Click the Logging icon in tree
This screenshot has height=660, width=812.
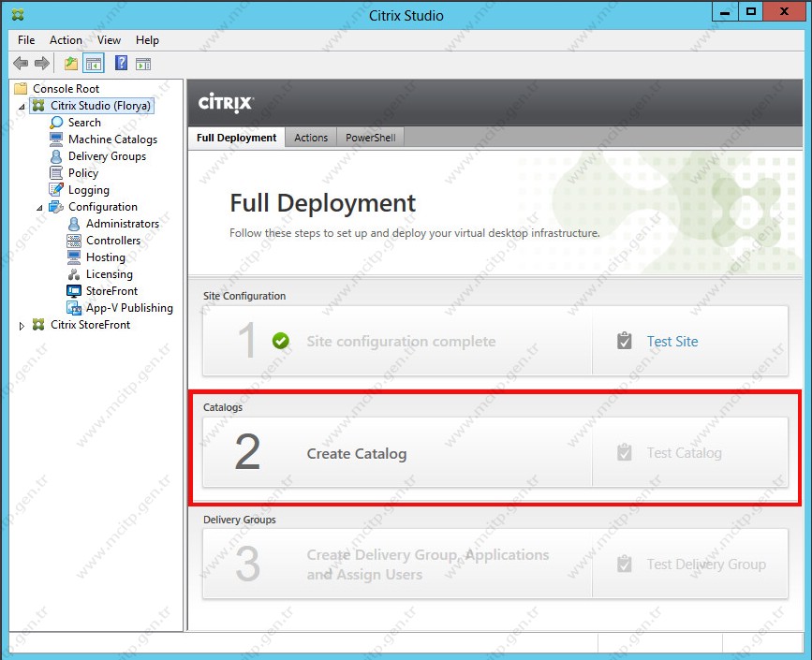coord(56,190)
